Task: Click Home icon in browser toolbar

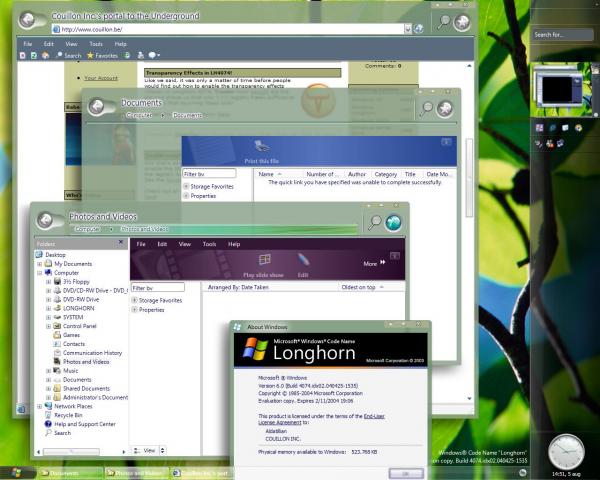Action: [46, 55]
